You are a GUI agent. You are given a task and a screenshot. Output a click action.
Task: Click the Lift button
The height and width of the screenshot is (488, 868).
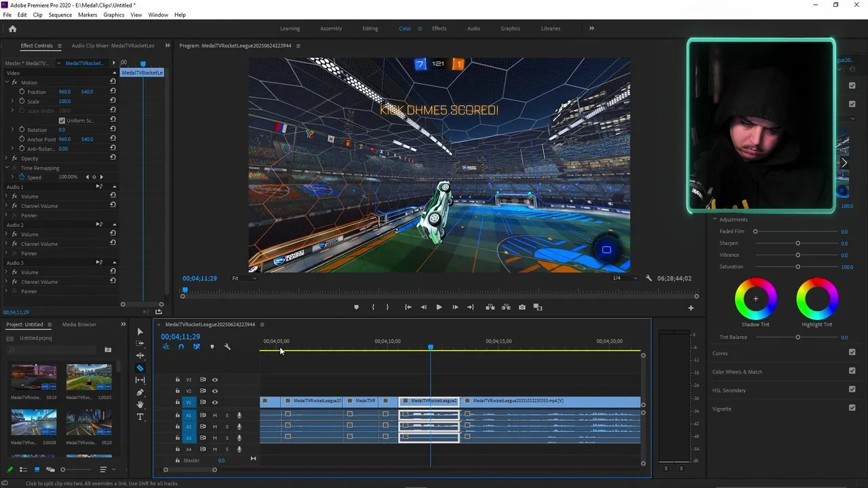[x=490, y=307]
